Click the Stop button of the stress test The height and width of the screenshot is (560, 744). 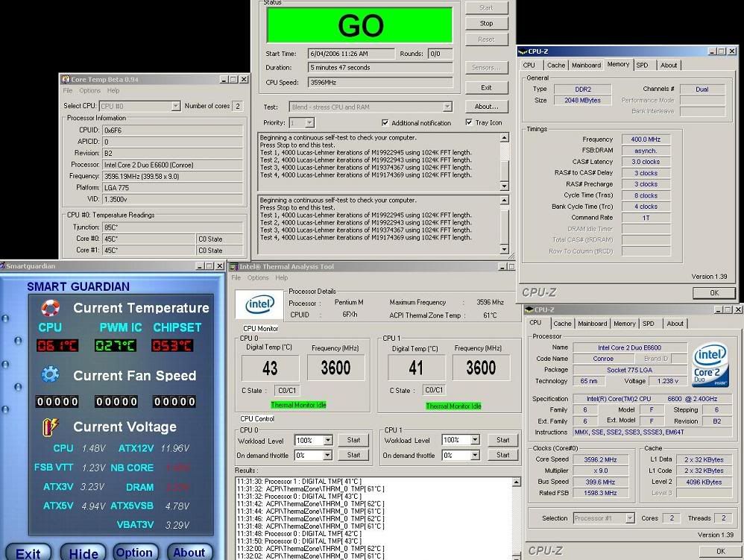point(486,23)
